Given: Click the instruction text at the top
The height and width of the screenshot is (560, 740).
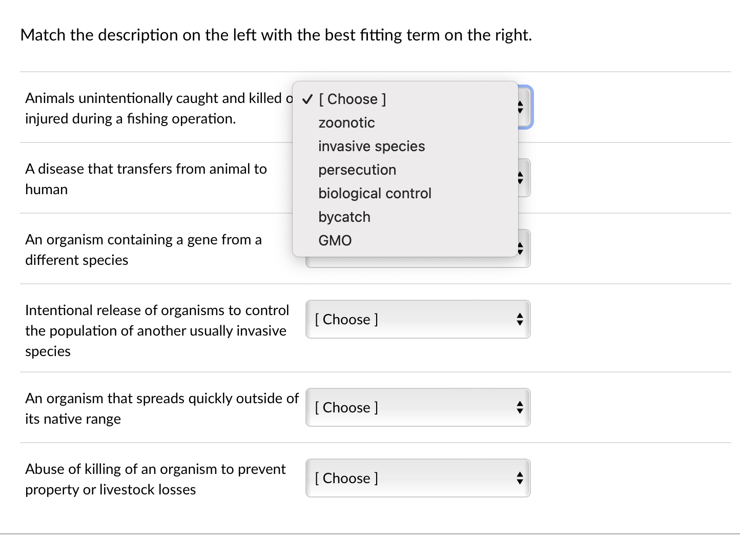Looking at the screenshot, I should coord(276,35).
